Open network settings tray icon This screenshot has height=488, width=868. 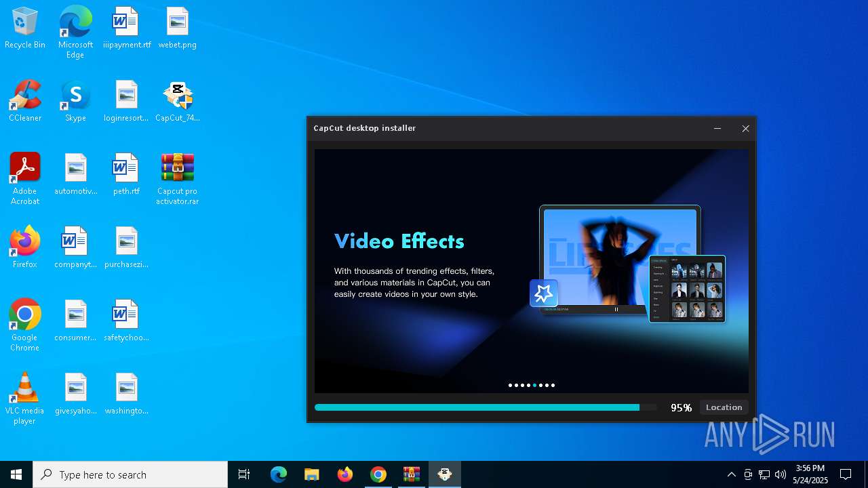click(764, 474)
